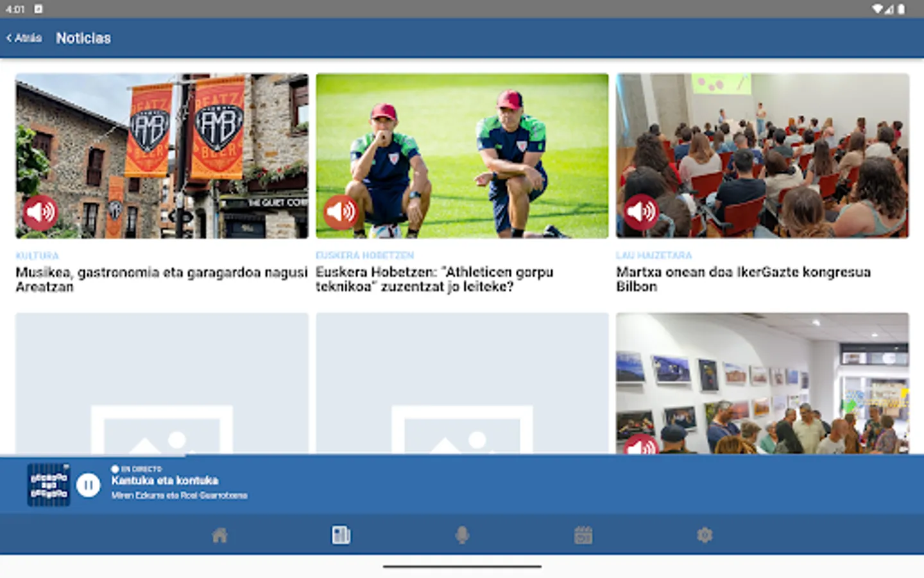Play audio on the Areatza beer festival article
The image size is (924, 578).
(x=40, y=211)
